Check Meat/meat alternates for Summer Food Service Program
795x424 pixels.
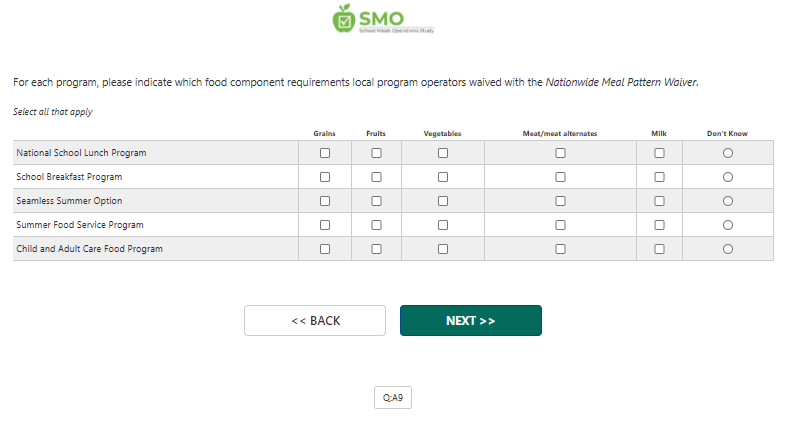point(560,225)
